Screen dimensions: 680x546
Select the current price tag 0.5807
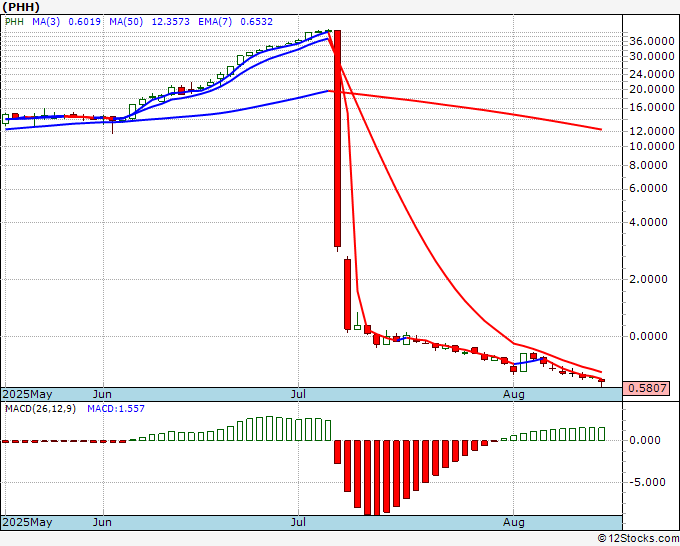pos(646,388)
